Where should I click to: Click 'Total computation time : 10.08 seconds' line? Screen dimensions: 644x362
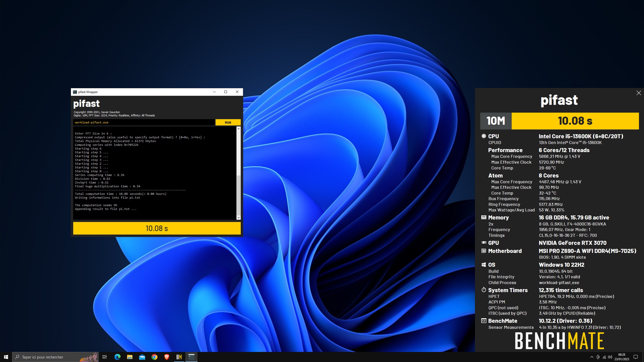point(120,194)
